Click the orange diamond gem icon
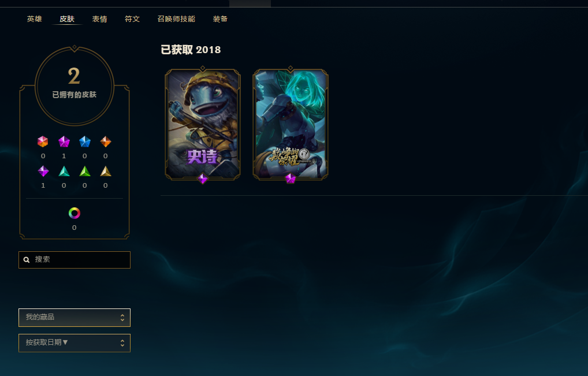The height and width of the screenshot is (376, 588). click(106, 142)
